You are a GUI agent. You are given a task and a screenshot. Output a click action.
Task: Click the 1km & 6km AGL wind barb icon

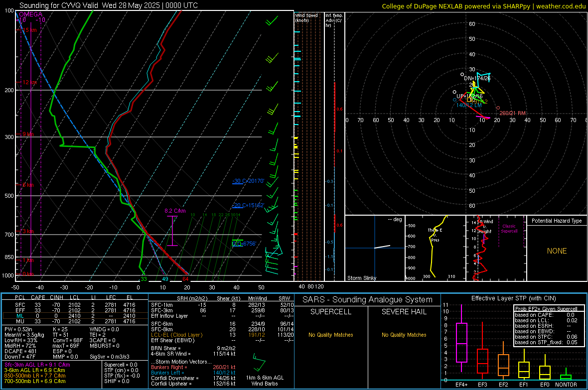coord(259,362)
